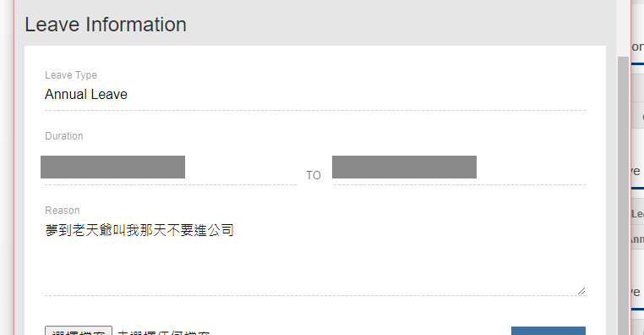Click the Duration label
The width and height of the screenshot is (644, 335).
pos(64,136)
